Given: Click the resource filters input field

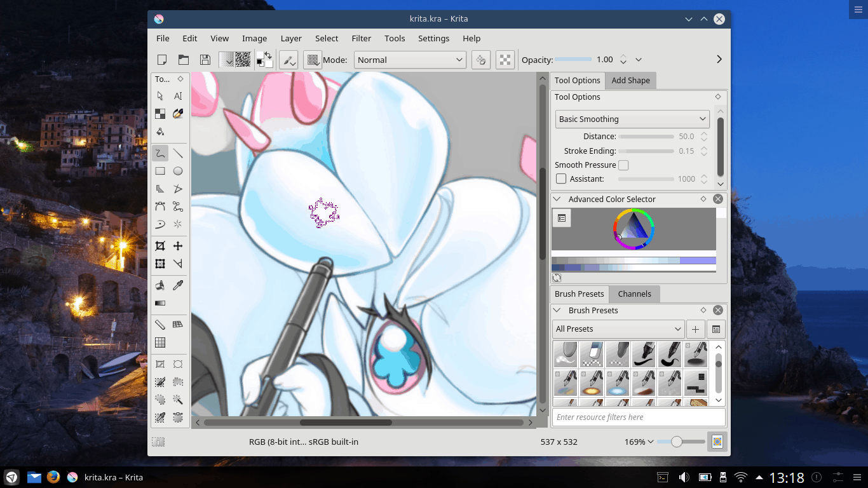Looking at the screenshot, I should tap(639, 417).
